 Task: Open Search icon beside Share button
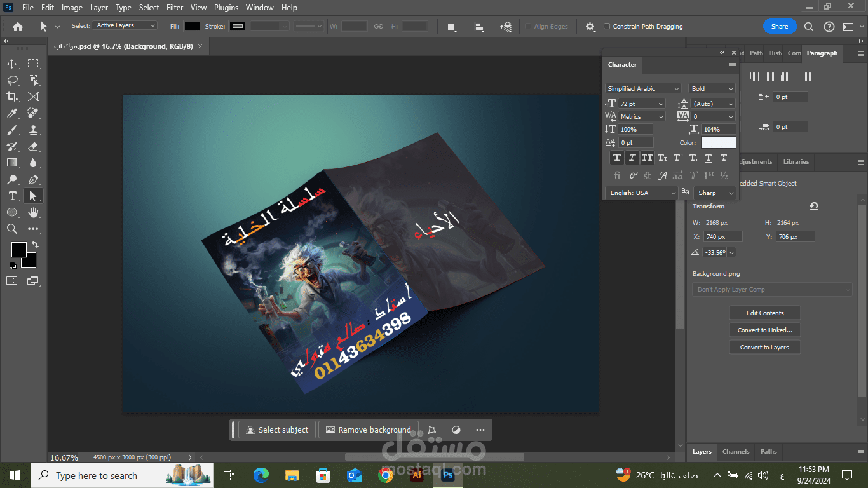tap(809, 27)
